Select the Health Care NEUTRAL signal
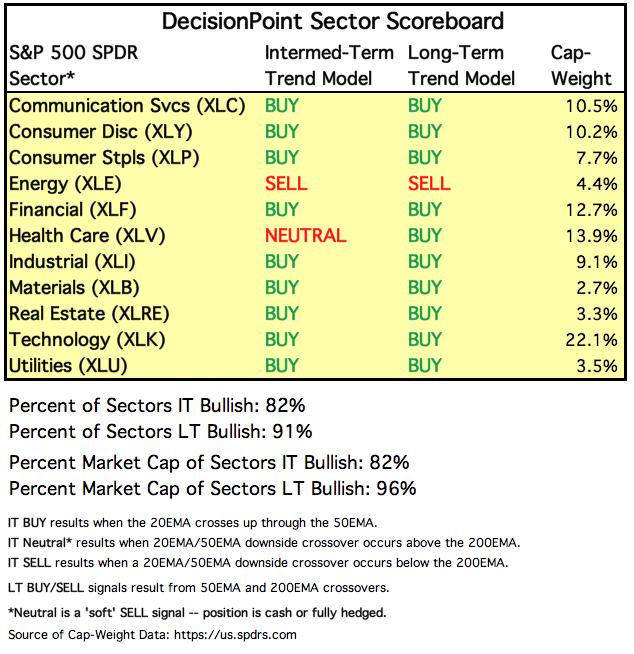This screenshot has width=634, height=654. point(306,236)
